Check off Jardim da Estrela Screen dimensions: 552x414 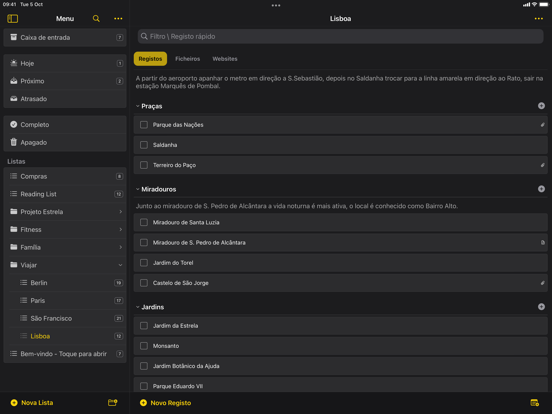[x=144, y=326]
